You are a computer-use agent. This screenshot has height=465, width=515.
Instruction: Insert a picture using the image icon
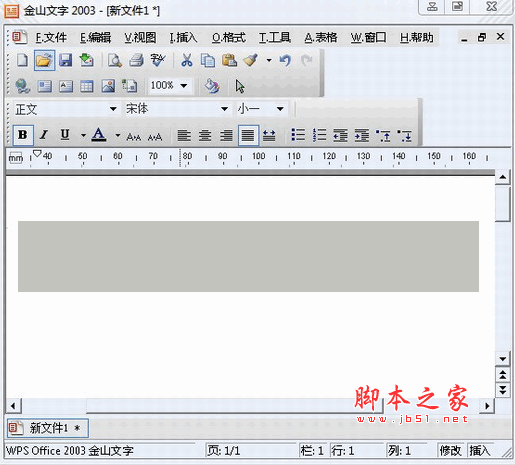pos(108,86)
